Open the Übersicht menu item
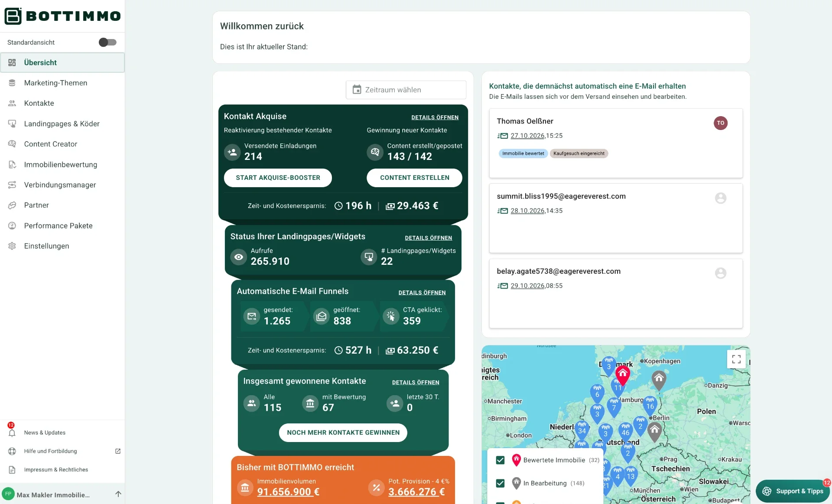This screenshot has height=504, width=832. pos(62,62)
